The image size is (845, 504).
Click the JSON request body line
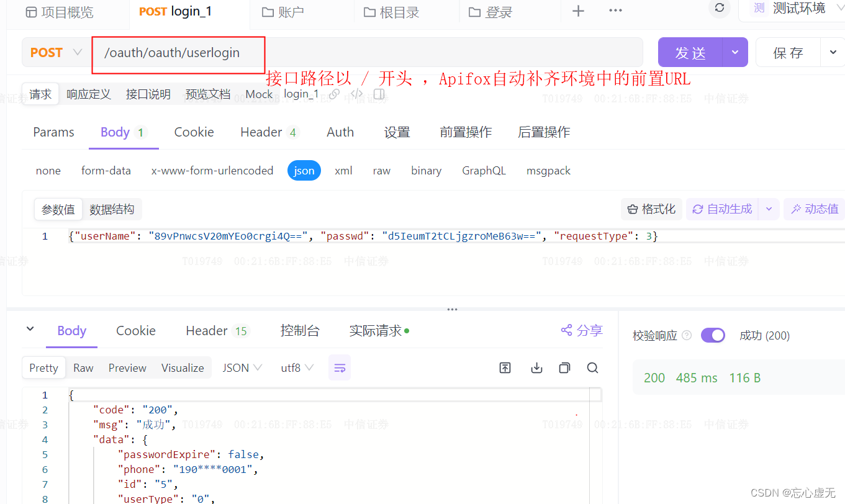363,236
